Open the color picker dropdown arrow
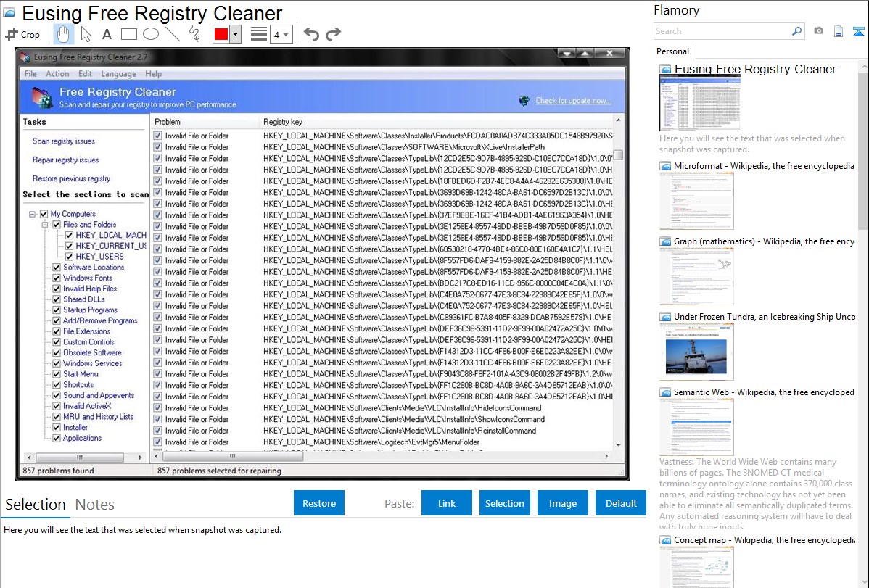The width and height of the screenshot is (869, 588). click(x=235, y=34)
